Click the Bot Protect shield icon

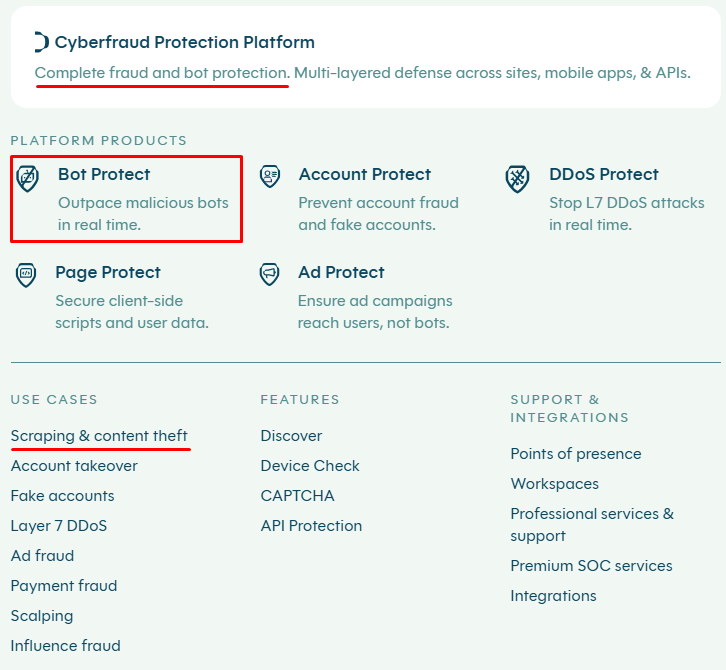pyautogui.click(x=28, y=178)
